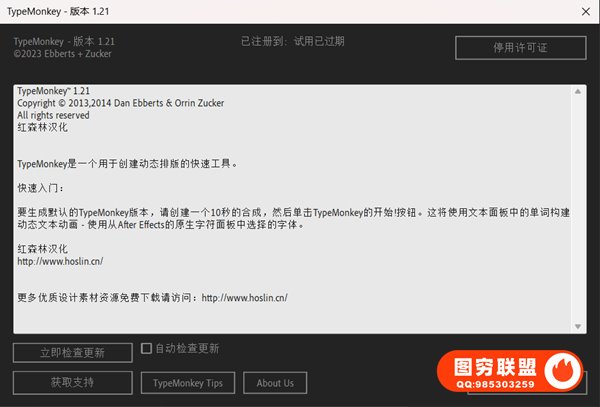Viewport: 600px width, 407px height.
Task: Open the hoslin.cn link after 更多优质设计素材
Action: (x=244, y=297)
